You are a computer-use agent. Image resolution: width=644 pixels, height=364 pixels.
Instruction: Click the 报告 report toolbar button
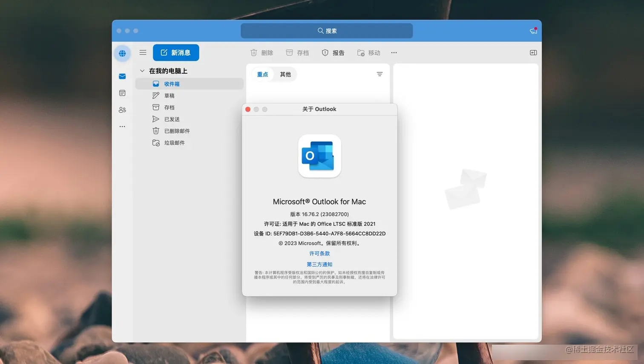click(x=333, y=52)
